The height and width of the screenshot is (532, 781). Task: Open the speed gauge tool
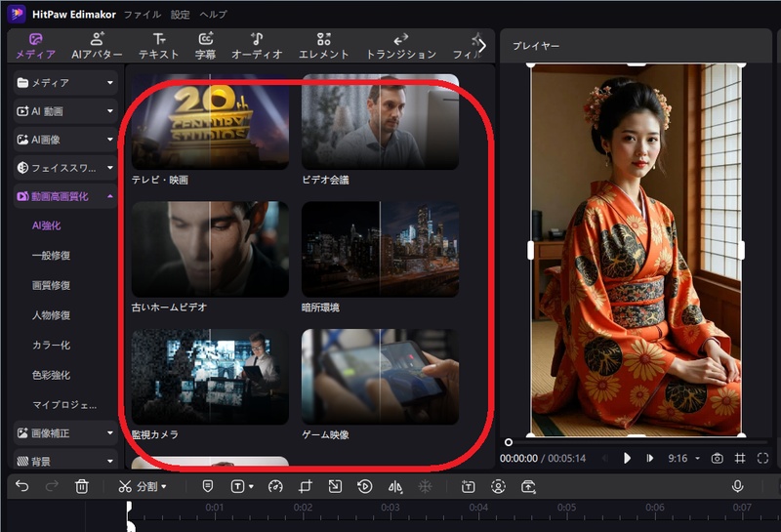(x=274, y=486)
